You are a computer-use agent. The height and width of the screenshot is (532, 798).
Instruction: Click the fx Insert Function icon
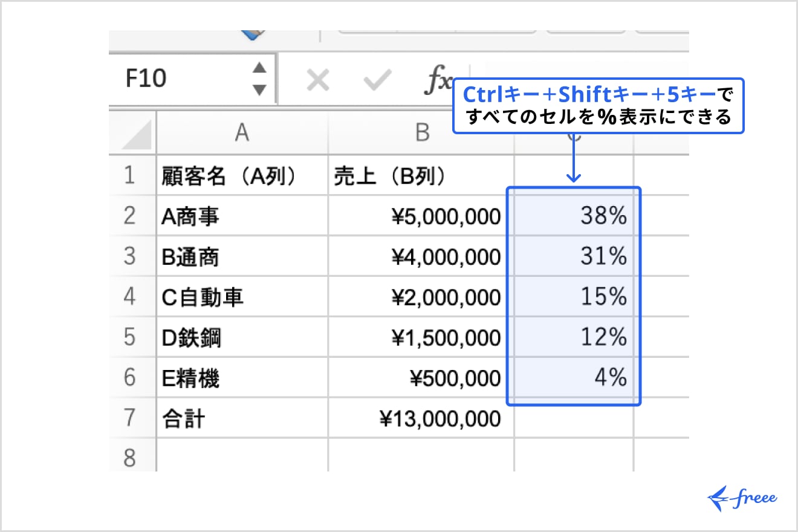(440, 80)
